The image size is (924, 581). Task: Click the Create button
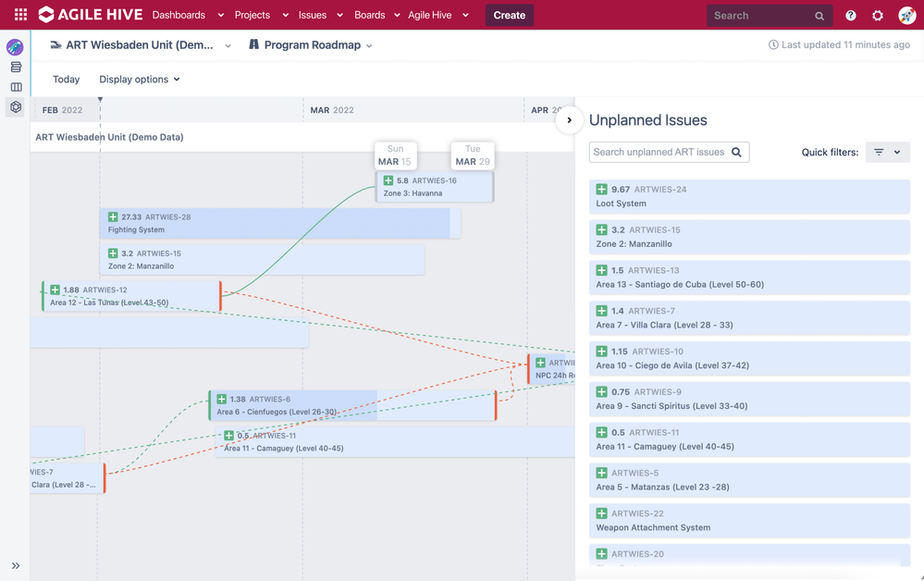(x=509, y=16)
